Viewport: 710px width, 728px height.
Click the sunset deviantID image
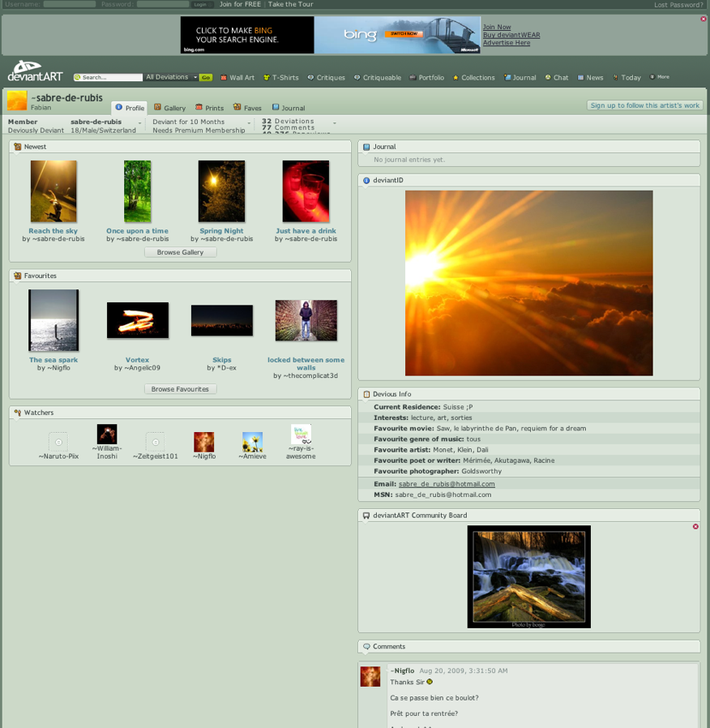tap(529, 283)
